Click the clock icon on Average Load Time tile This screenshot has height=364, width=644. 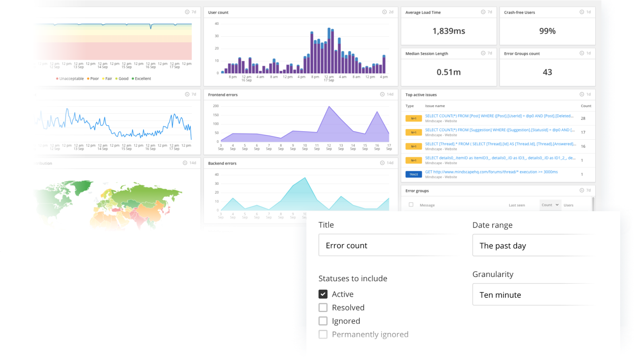click(x=483, y=12)
